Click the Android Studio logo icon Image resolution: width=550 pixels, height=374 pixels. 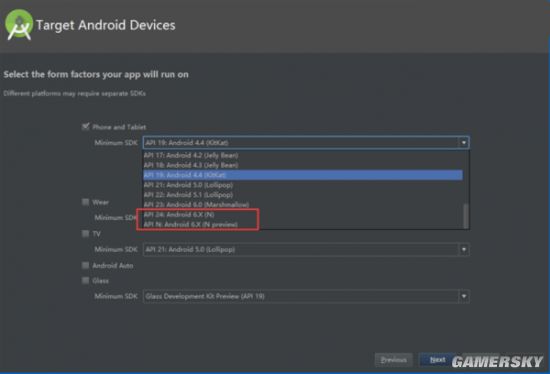(19, 25)
